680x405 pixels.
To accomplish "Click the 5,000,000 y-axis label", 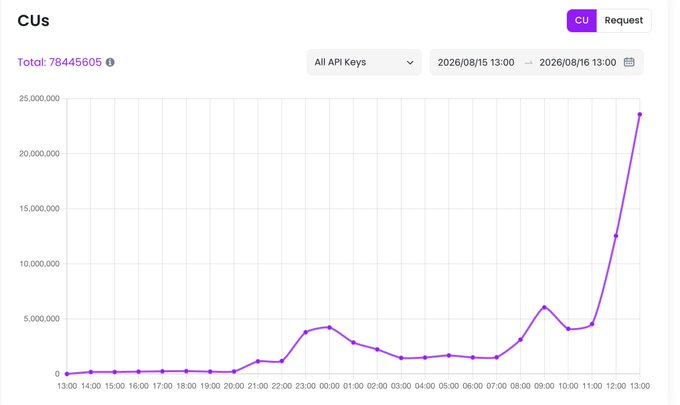I will point(41,319).
